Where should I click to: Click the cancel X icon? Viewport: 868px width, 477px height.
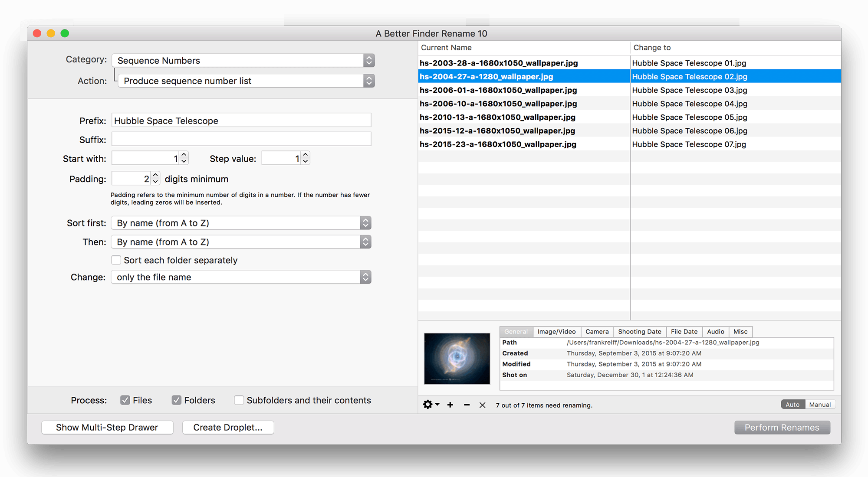click(x=481, y=405)
